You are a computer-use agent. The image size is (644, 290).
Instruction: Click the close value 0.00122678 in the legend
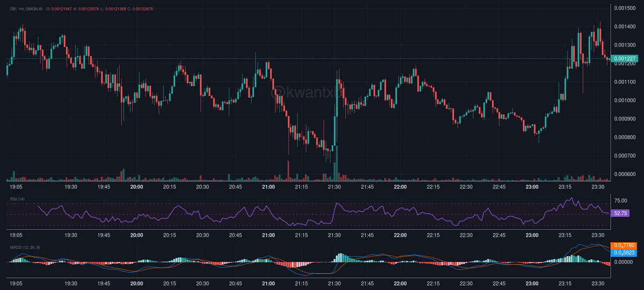click(x=142, y=9)
